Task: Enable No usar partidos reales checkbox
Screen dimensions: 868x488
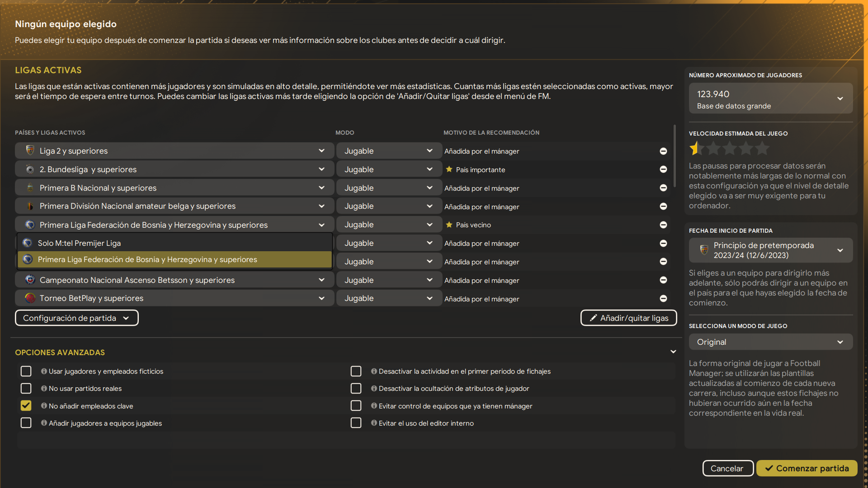Action: (26, 388)
